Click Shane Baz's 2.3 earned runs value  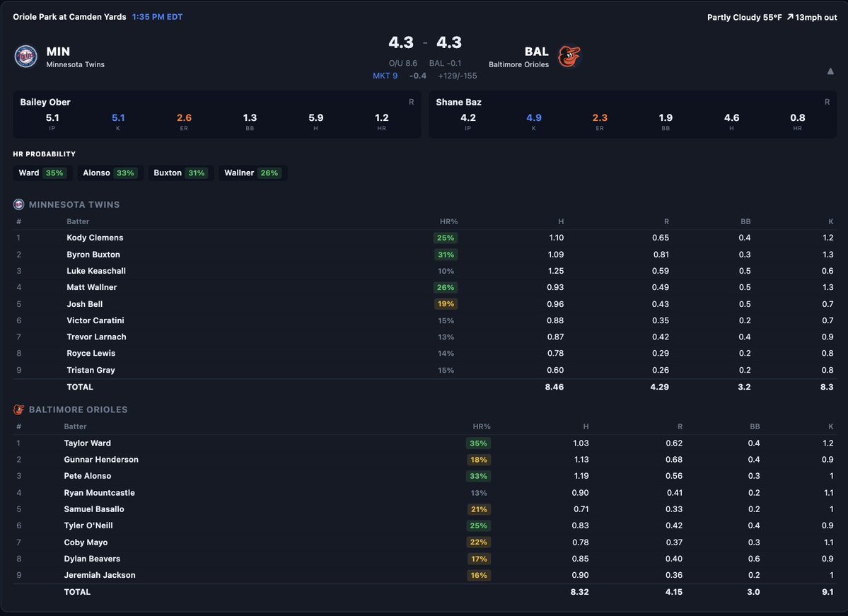pyautogui.click(x=600, y=118)
